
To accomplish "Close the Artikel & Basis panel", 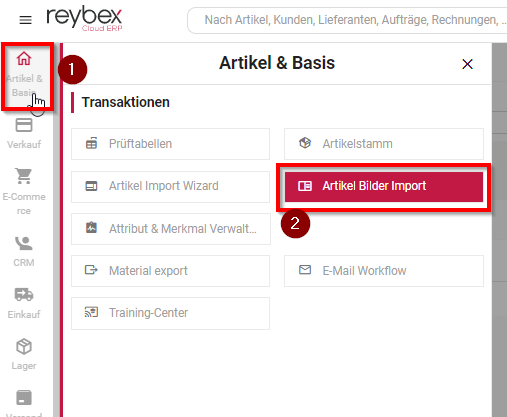I will click(467, 64).
